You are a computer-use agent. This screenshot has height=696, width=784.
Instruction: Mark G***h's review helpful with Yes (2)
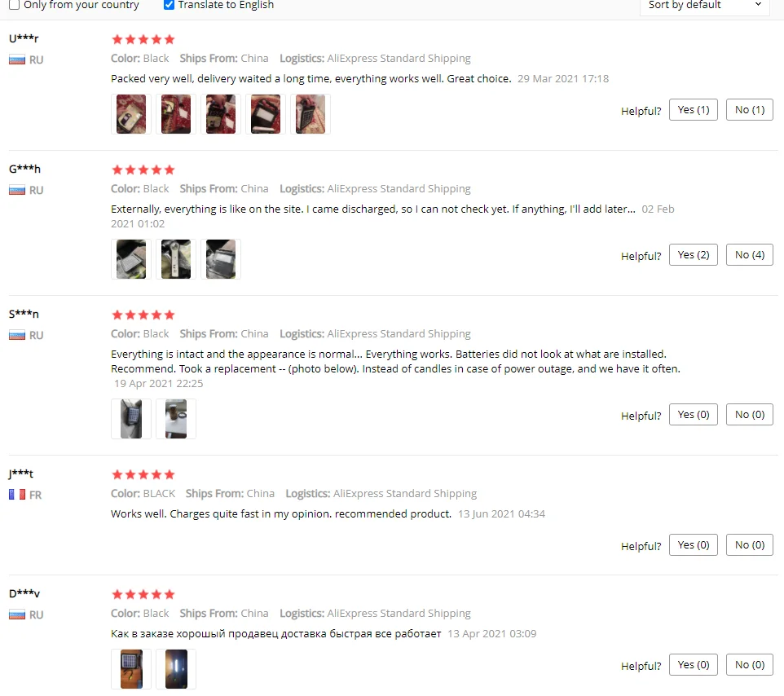693,255
